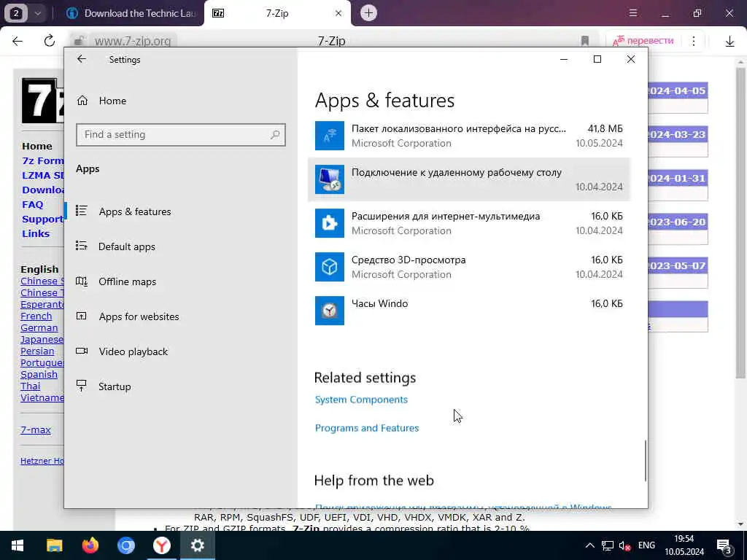Click the Apps & features list icon
Viewport: 747px width, 560px height.
(82, 211)
